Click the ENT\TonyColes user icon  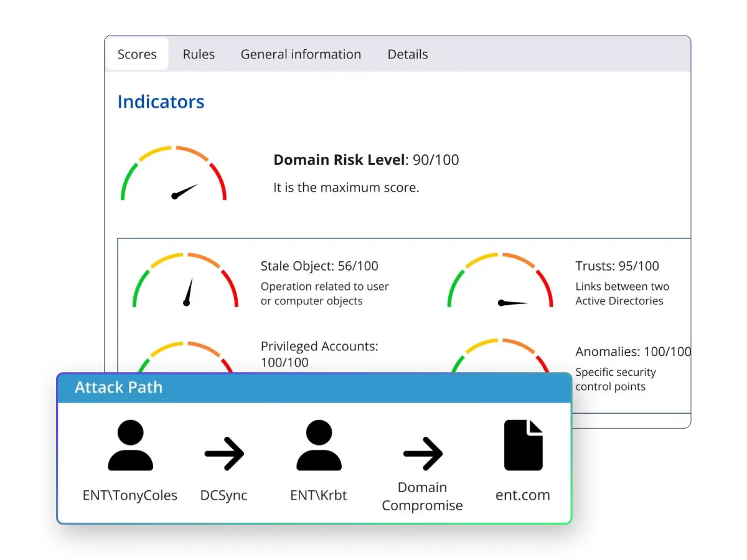130,445
